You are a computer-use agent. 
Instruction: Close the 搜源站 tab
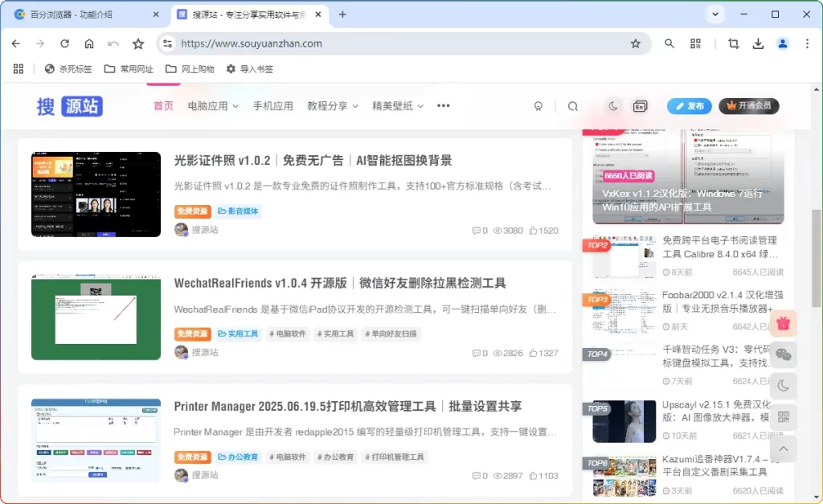point(318,14)
